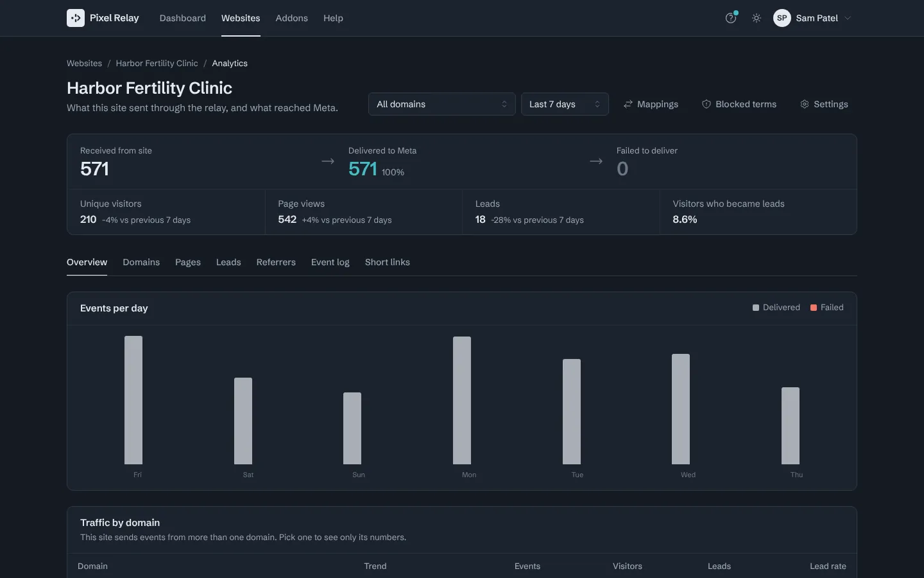
Task: Click the Mon bar in chart
Action: tap(462, 400)
